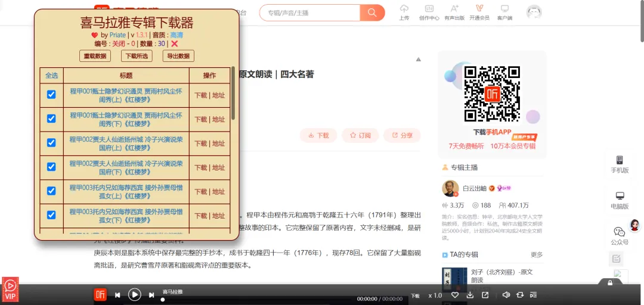Start playback with the player Play button
This screenshot has height=305, width=644.
click(134, 295)
